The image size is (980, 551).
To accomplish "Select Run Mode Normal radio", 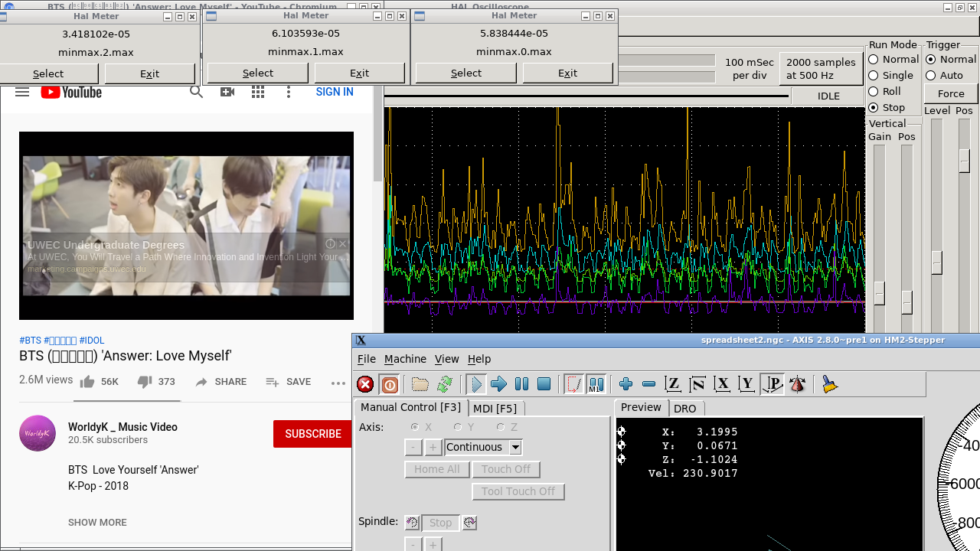I will [x=874, y=60].
